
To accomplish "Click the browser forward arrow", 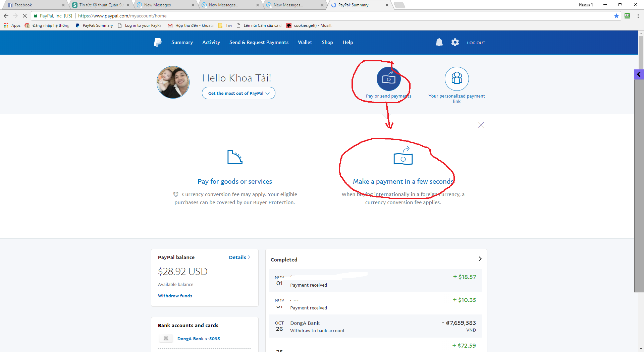I will pos(15,16).
